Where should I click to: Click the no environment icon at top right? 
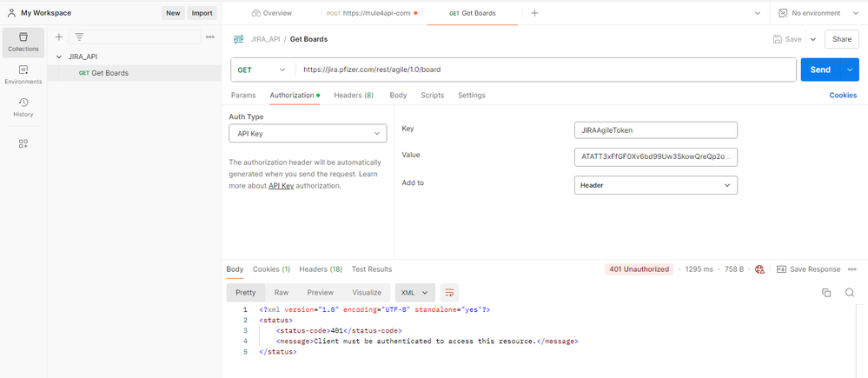pyautogui.click(x=783, y=13)
